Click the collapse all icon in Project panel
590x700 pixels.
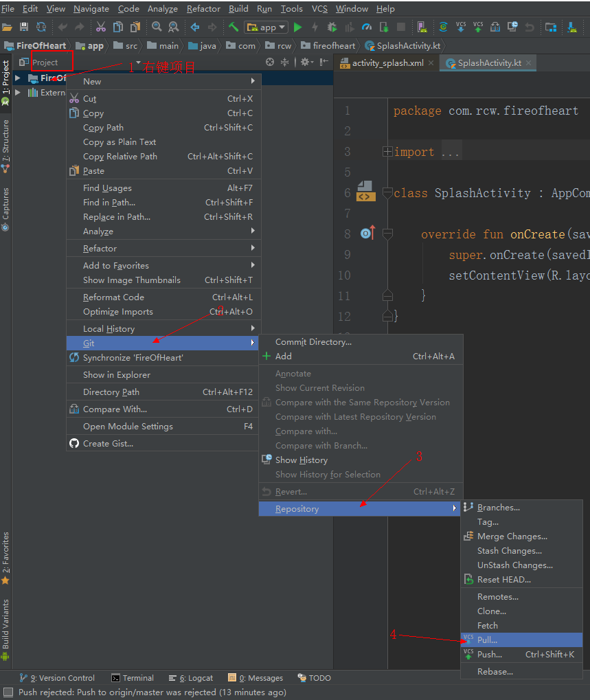(285, 62)
